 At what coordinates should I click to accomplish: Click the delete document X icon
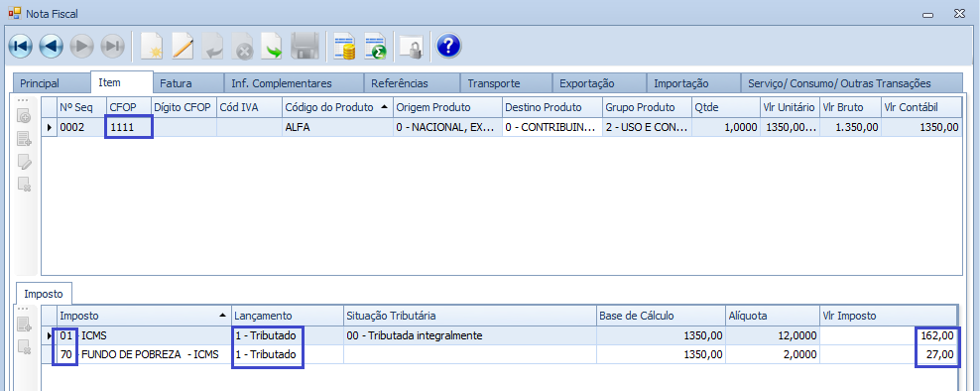242,47
